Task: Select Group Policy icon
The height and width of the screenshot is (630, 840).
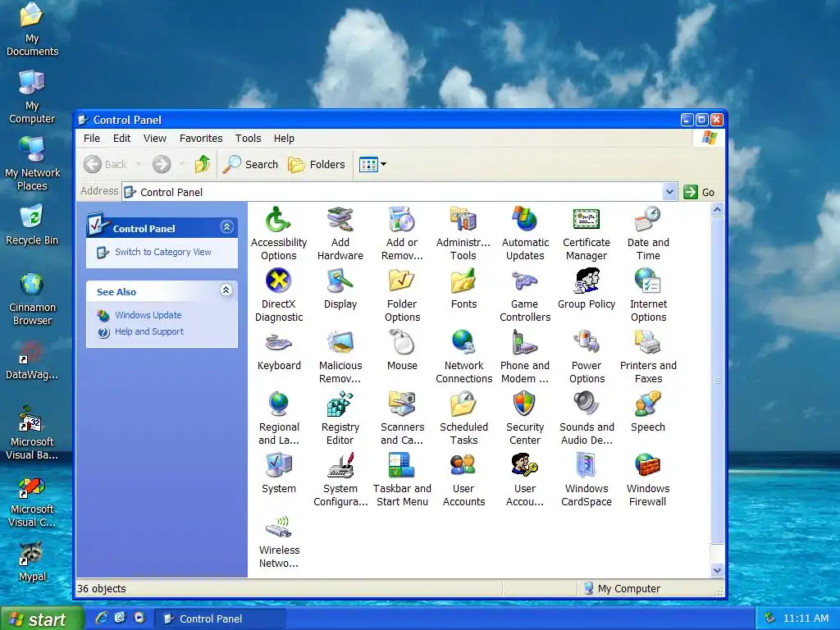Action: (587, 281)
